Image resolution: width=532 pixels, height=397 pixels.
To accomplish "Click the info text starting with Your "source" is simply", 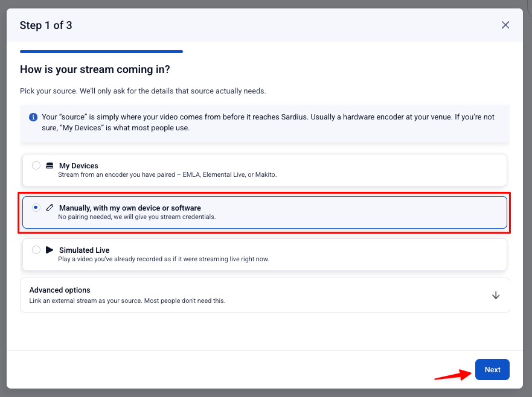I will pos(268,122).
